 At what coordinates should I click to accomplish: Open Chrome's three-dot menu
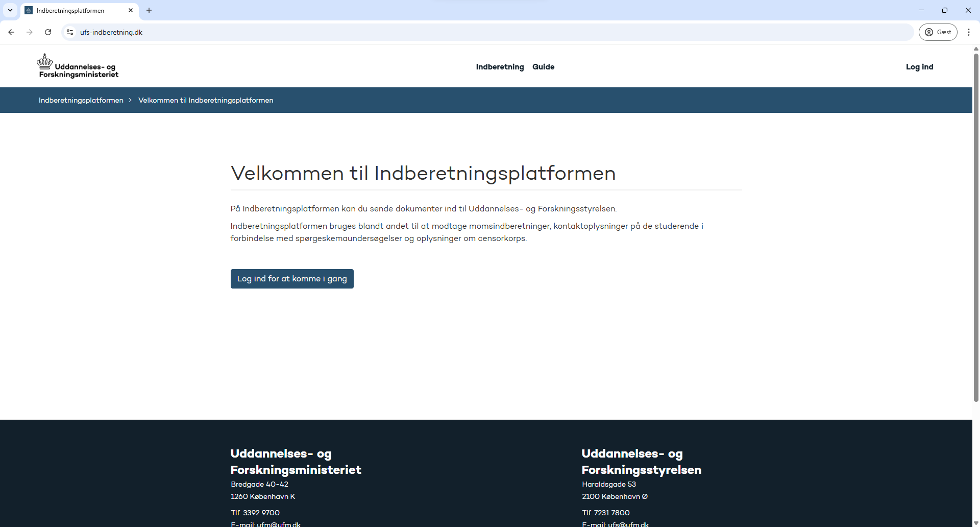[x=969, y=32]
